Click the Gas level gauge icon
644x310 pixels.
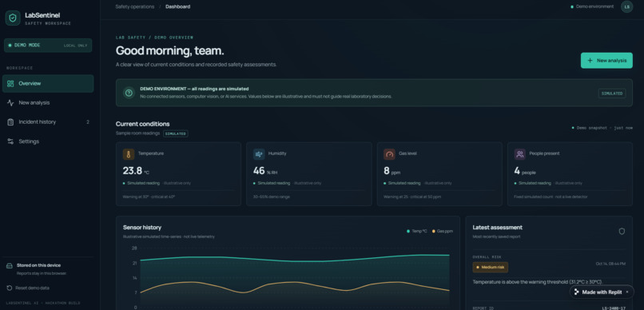tap(389, 154)
